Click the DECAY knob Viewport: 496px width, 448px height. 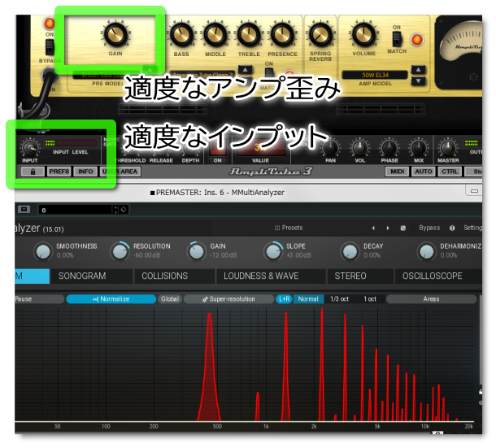350,251
